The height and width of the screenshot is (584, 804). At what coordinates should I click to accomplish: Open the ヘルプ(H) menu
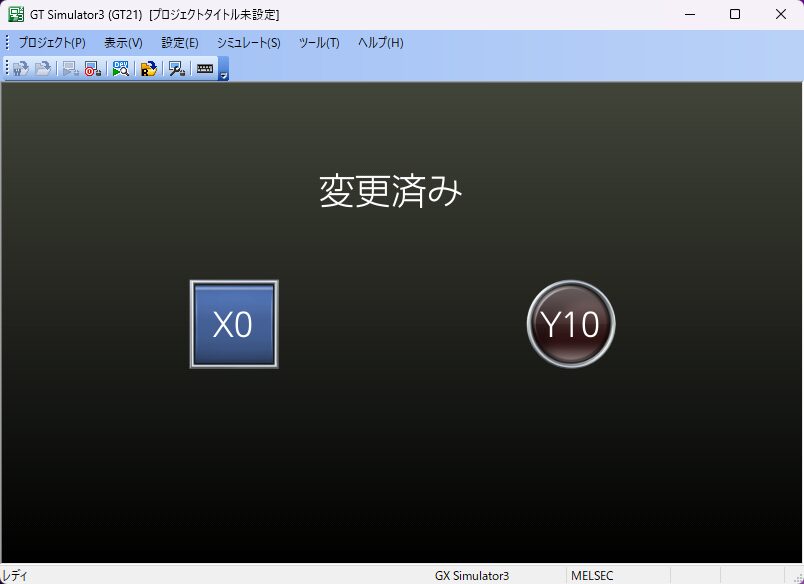point(380,43)
